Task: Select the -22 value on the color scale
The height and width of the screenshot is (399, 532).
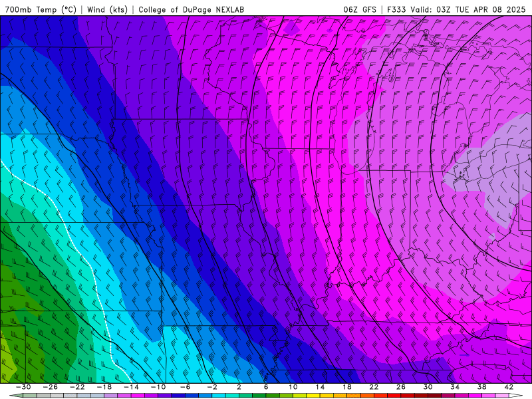Action: 77,387
